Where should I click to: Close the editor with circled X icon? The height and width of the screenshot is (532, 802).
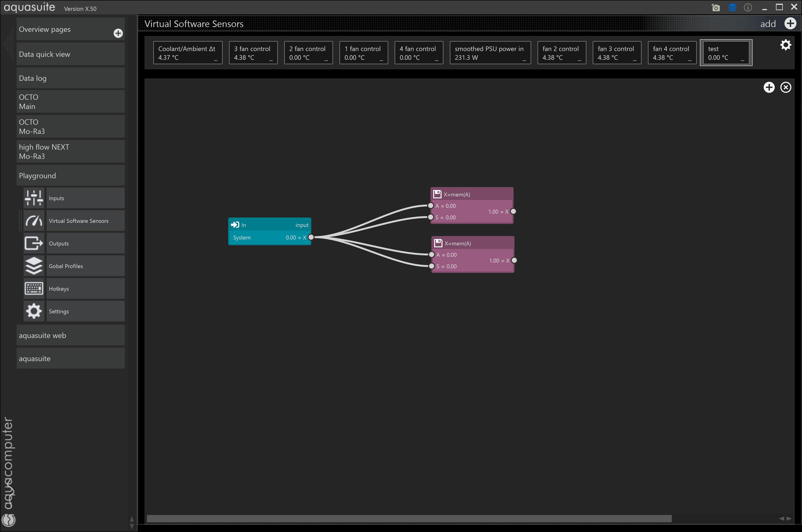[x=785, y=87]
